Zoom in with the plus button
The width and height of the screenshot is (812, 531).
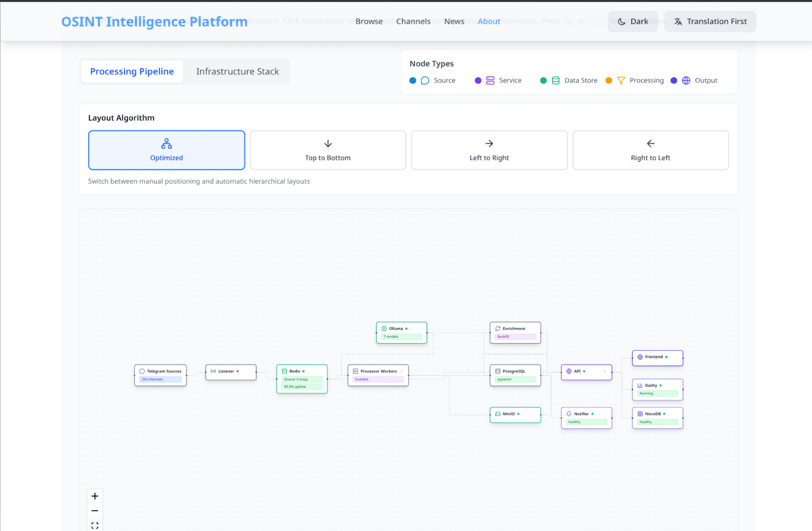(x=95, y=496)
